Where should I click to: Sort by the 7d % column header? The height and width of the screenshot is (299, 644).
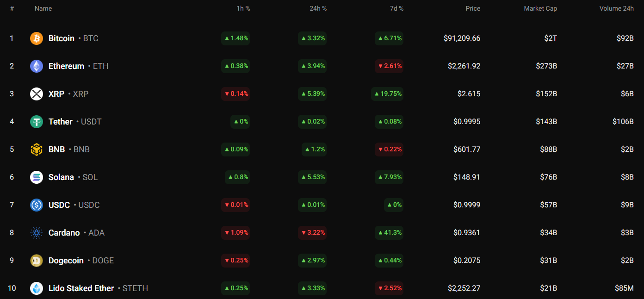396,8
